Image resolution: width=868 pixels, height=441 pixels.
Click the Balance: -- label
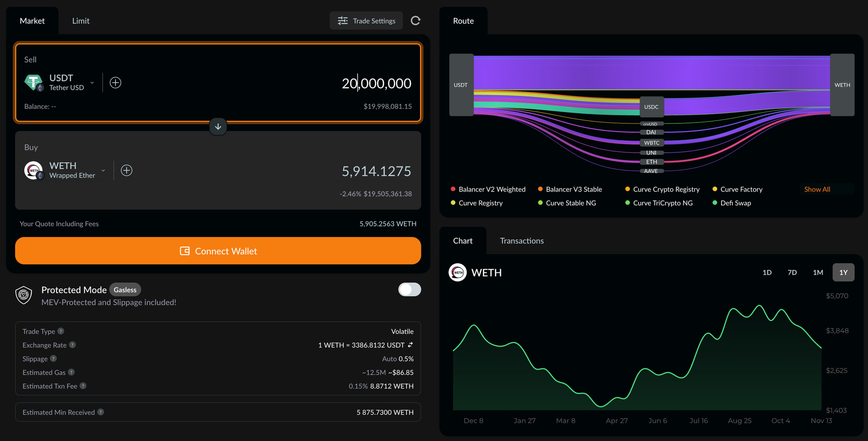click(x=40, y=106)
